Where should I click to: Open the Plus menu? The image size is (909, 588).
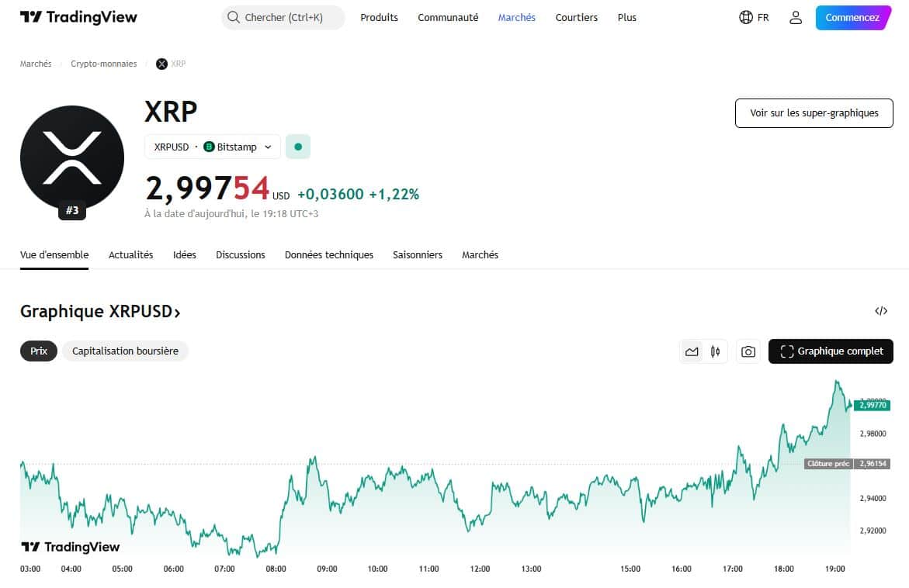pyautogui.click(x=626, y=17)
